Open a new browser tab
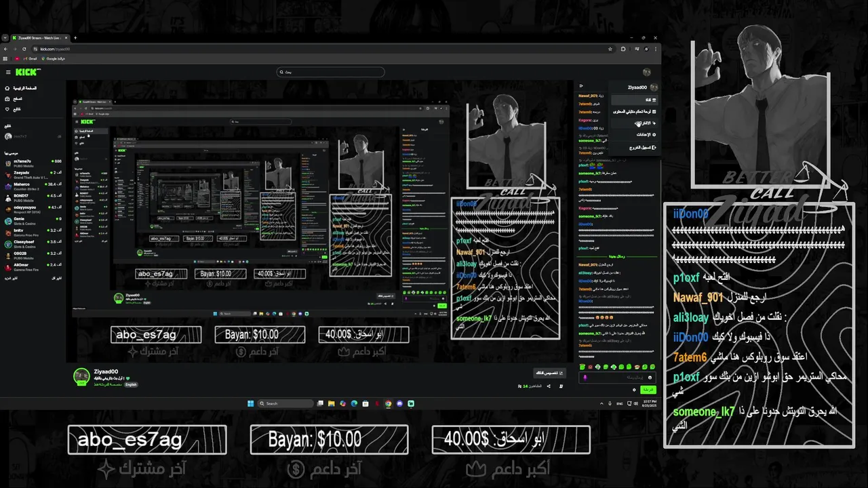This screenshot has height=488, width=868. coord(75,38)
